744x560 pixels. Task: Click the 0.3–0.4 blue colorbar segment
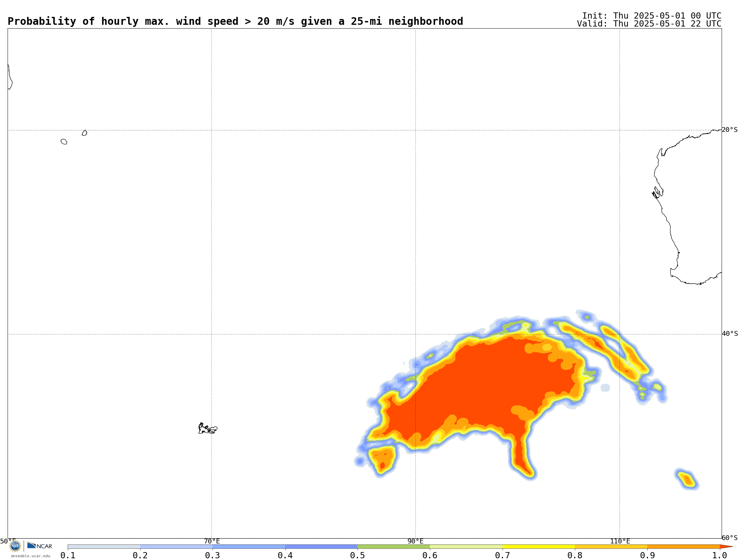pos(249,547)
